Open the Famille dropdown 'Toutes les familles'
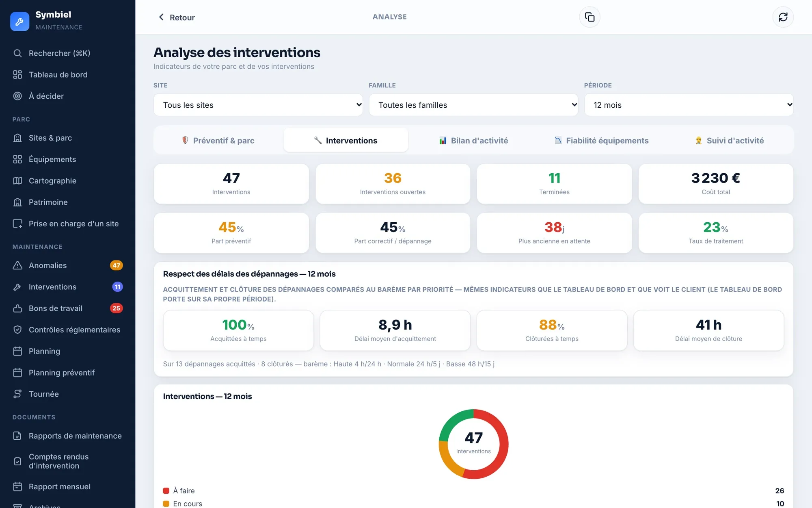The image size is (812, 508). 473,105
